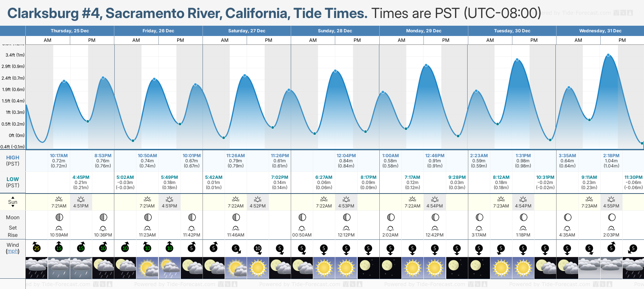The image size is (644, 289).
Task: Click the moonset icon above 3:17AM
Action: 479,228
